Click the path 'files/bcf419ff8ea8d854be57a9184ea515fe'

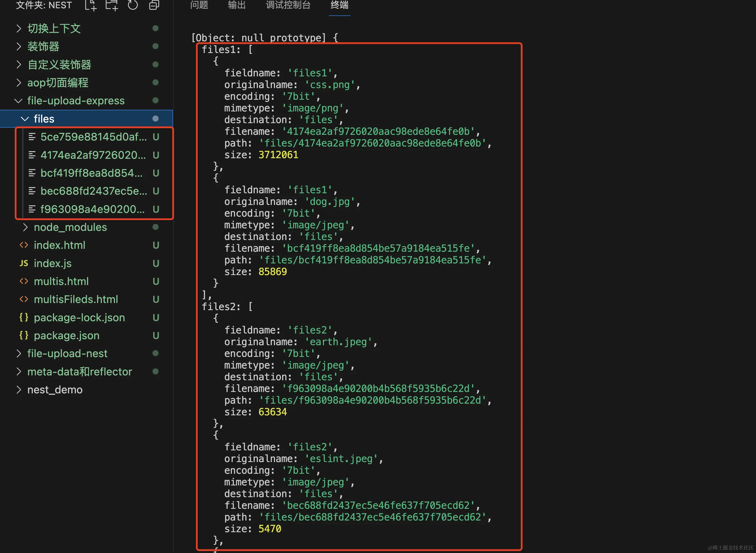pos(373,260)
